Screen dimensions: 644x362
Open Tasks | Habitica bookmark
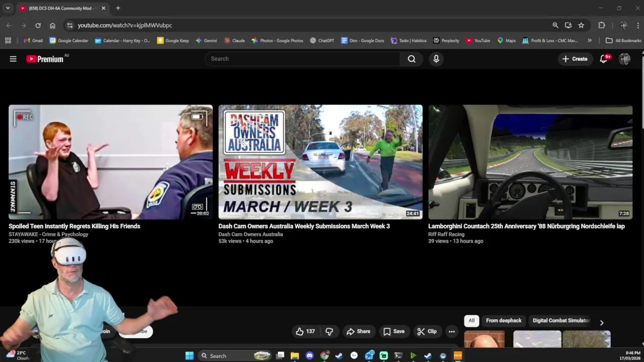(408, 41)
